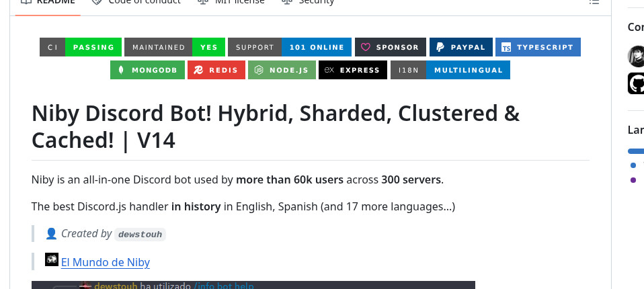The image size is (644, 289).
Task: Click the '300 servers' bold text
Action: click(x=411, y=180)
